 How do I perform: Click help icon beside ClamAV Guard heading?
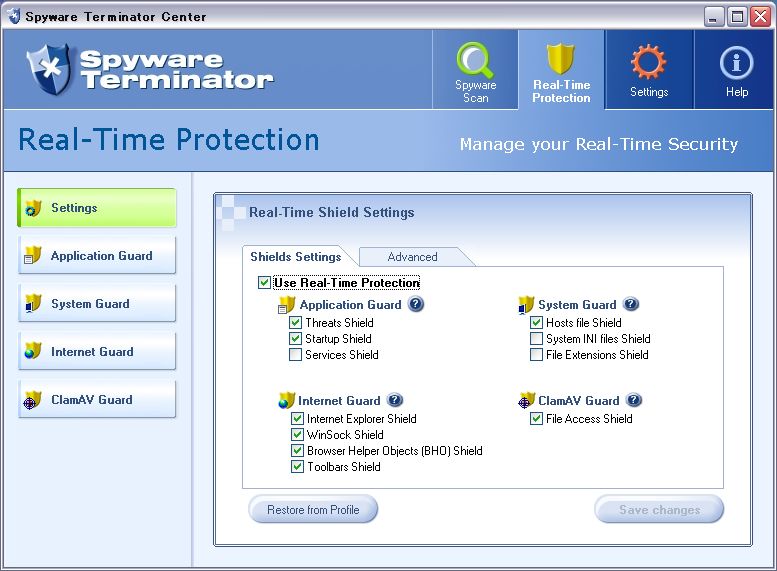[x=634, y=400]
